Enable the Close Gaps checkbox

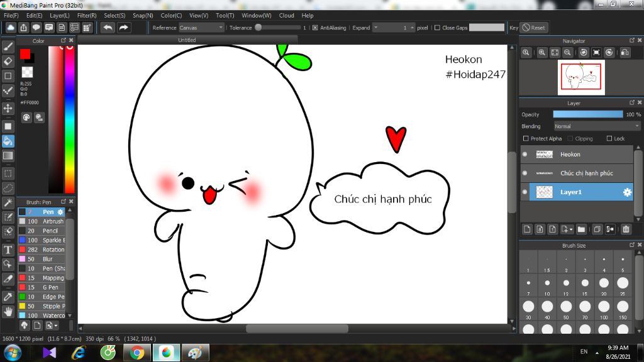coord(437,28)
